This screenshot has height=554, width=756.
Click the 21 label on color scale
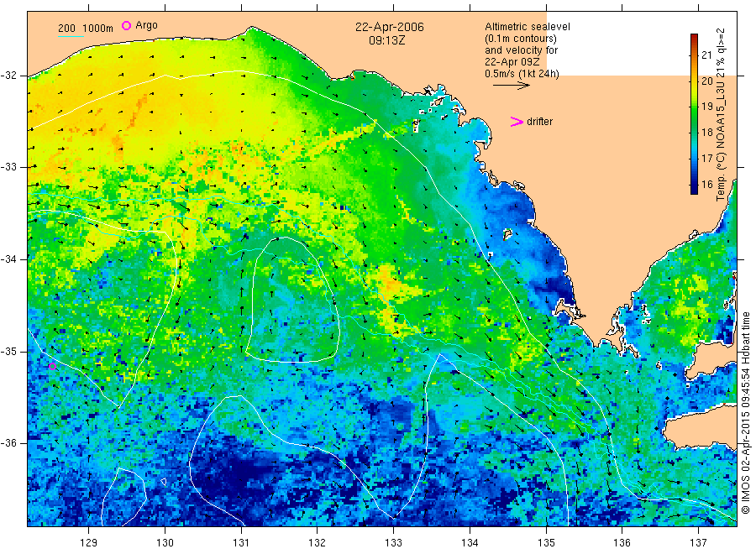coord(706,55)
